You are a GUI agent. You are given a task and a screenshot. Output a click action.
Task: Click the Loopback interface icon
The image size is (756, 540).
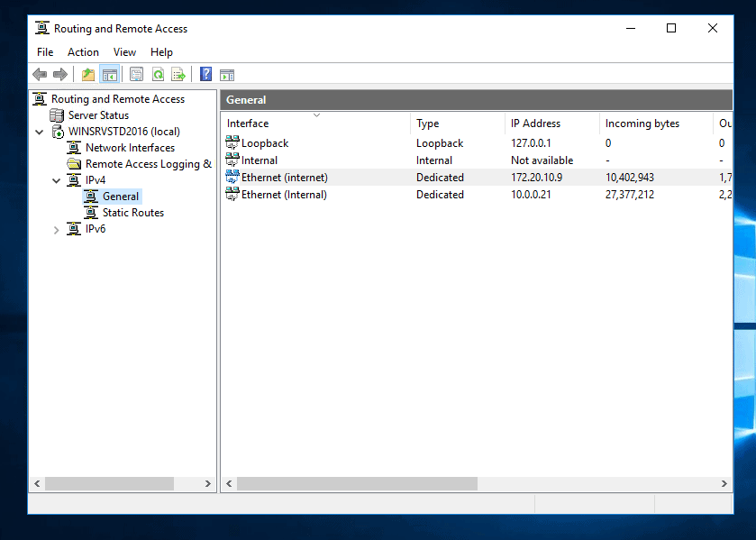tap(232, 142)
